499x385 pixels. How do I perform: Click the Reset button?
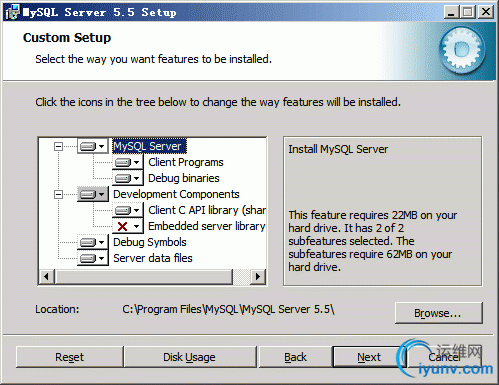(69, 357)
